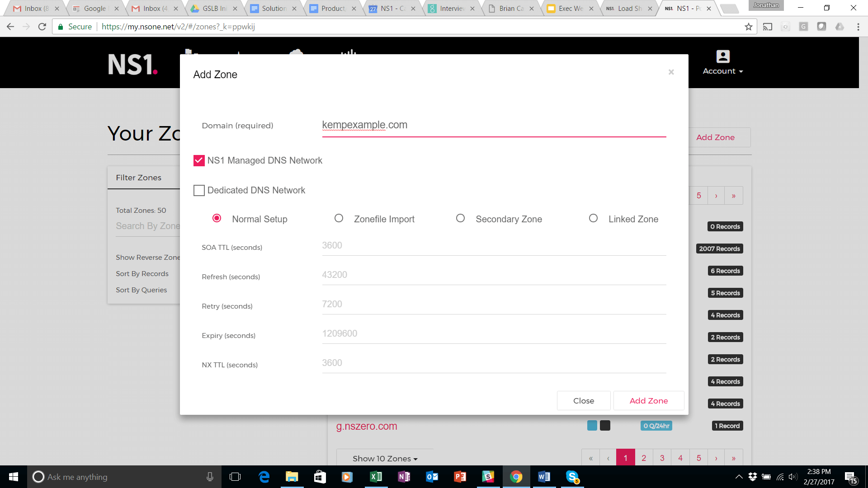
Task: Click the Chrome Cast icon
Action: pyautogui.click(x=767, y=27)
